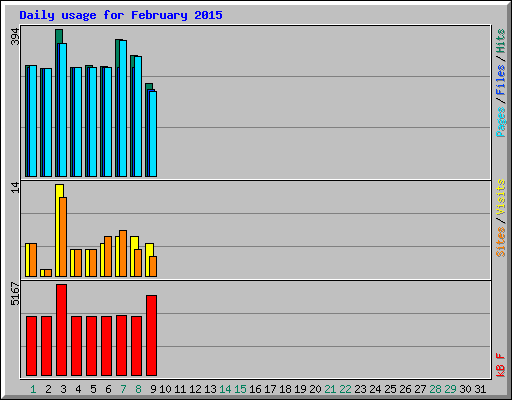512x400 pixels.
Task: Click the 'Daily usage for February 2015' title
Action: 121,15
